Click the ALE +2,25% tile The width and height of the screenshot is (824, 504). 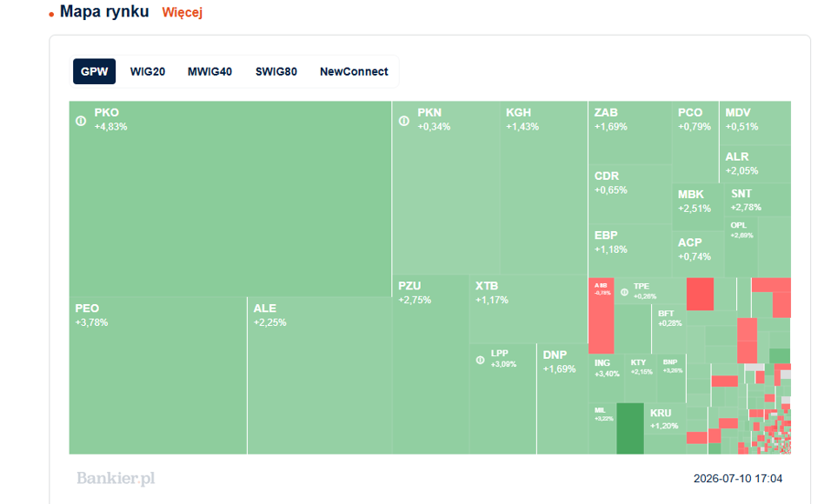tap(320, 375)
